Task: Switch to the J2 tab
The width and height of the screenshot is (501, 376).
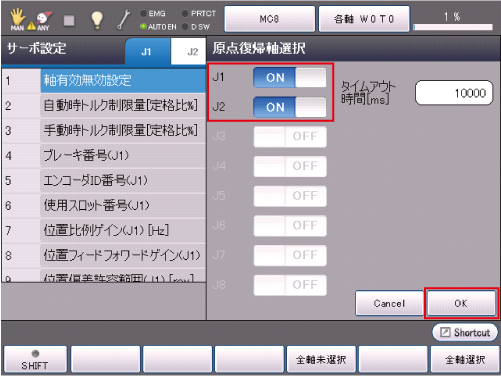Action: [x=189, y=51]
